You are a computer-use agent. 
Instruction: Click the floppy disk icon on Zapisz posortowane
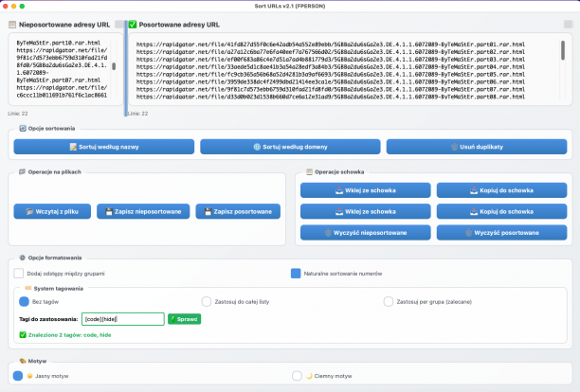click(x=208, y=212)
